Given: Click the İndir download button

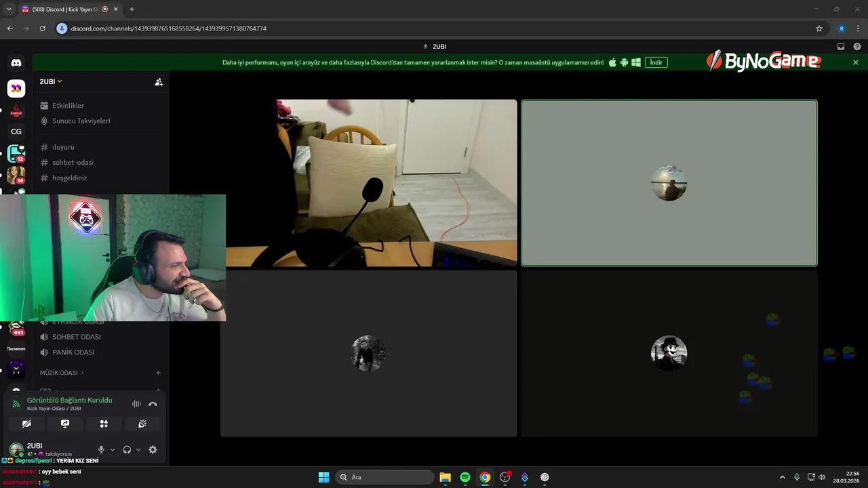Looking at the screenshot, I should [656, 62].
